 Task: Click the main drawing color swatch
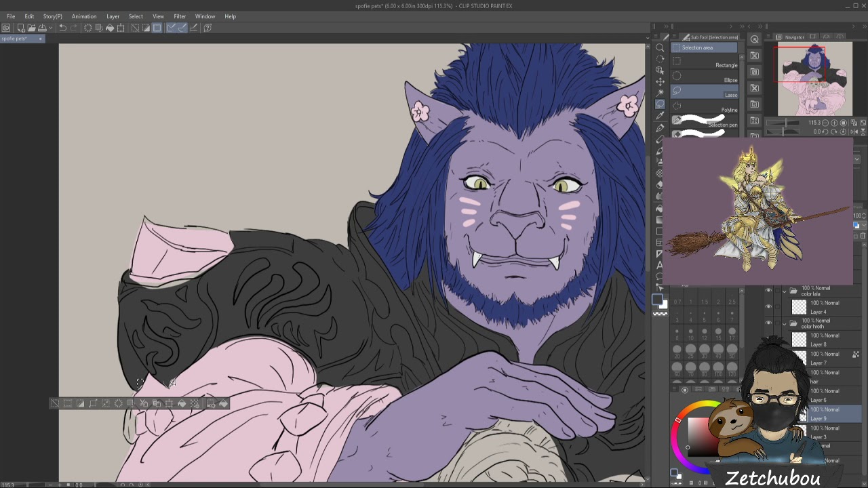click(657, 299)
